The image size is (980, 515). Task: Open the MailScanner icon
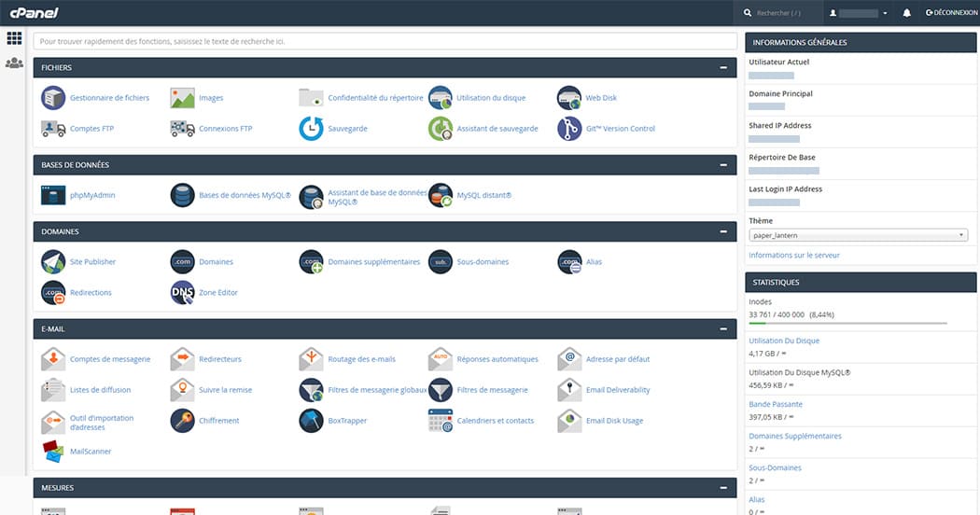pos(53,452)
